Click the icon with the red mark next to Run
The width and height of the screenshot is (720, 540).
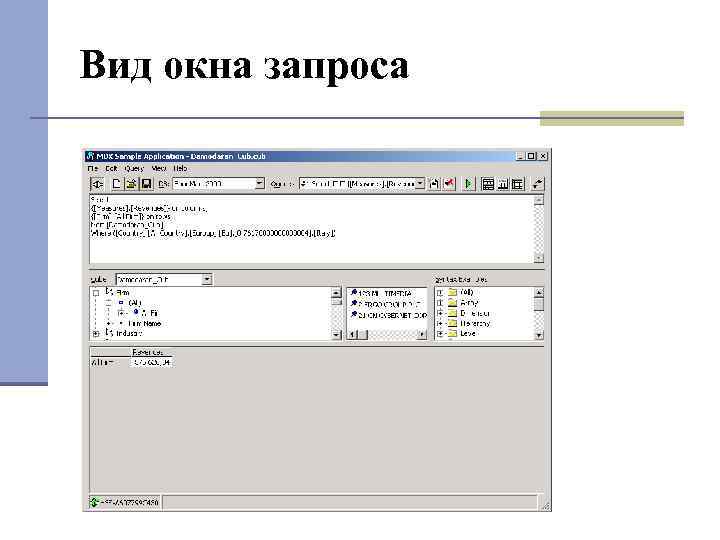tap(450, 184)
